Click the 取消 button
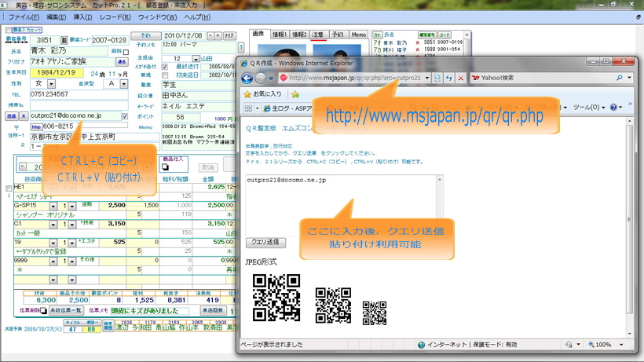Screen dimensions: 644x362 tap(208, 167)
